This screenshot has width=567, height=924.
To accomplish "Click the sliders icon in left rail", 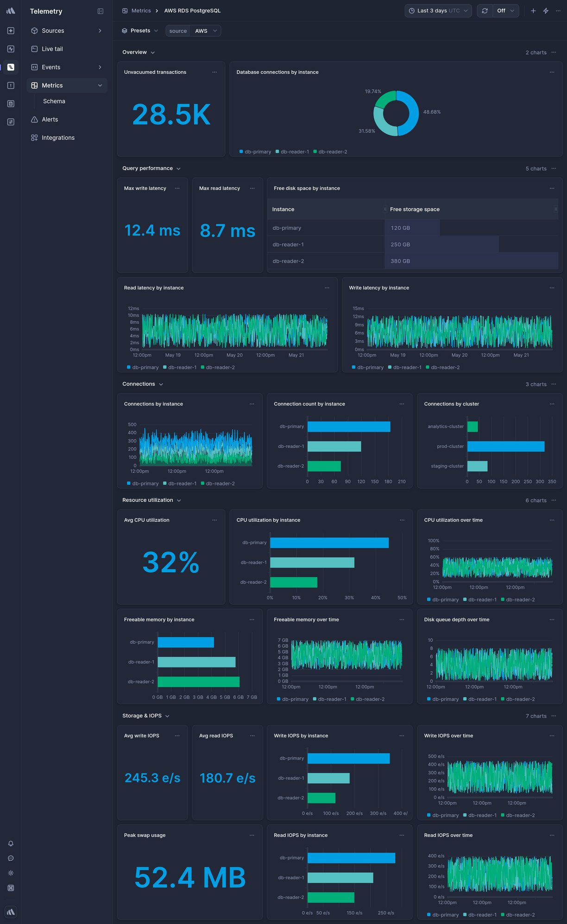I will [11, 122].
